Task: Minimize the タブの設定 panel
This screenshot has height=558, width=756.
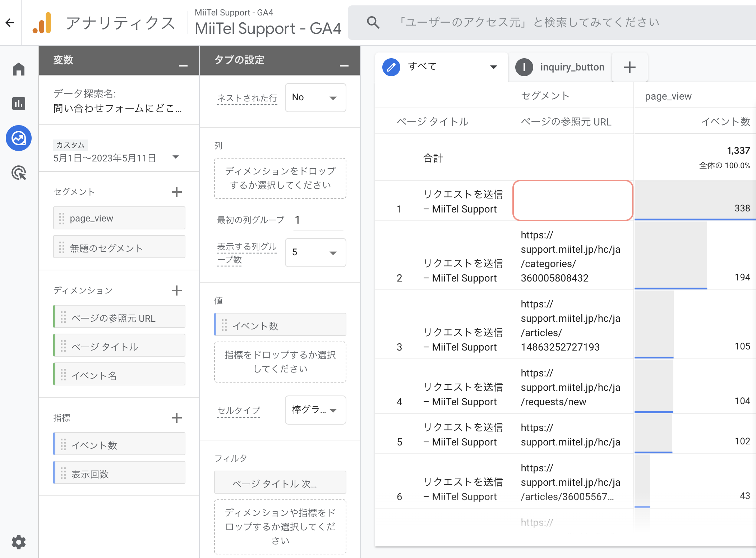Action: pyautogui.click(x=344, y=65)
